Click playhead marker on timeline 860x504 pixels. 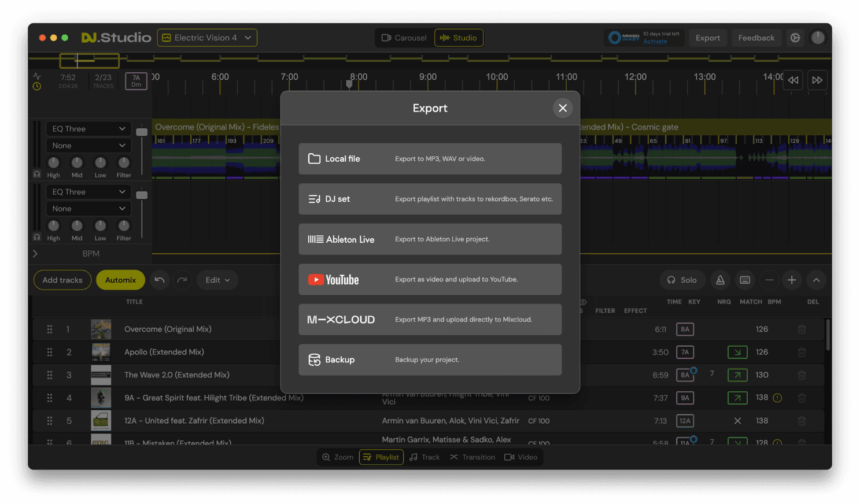click(x=349, y=84)
